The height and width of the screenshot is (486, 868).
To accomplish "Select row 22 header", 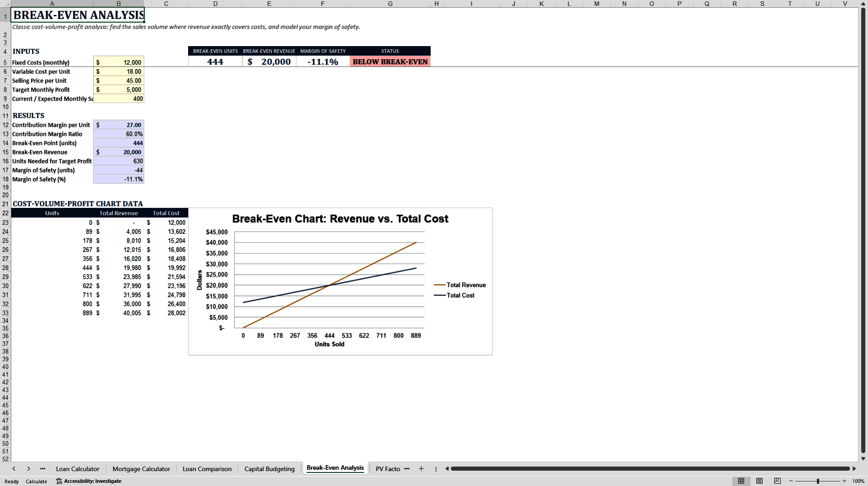I will coord(5,213).
